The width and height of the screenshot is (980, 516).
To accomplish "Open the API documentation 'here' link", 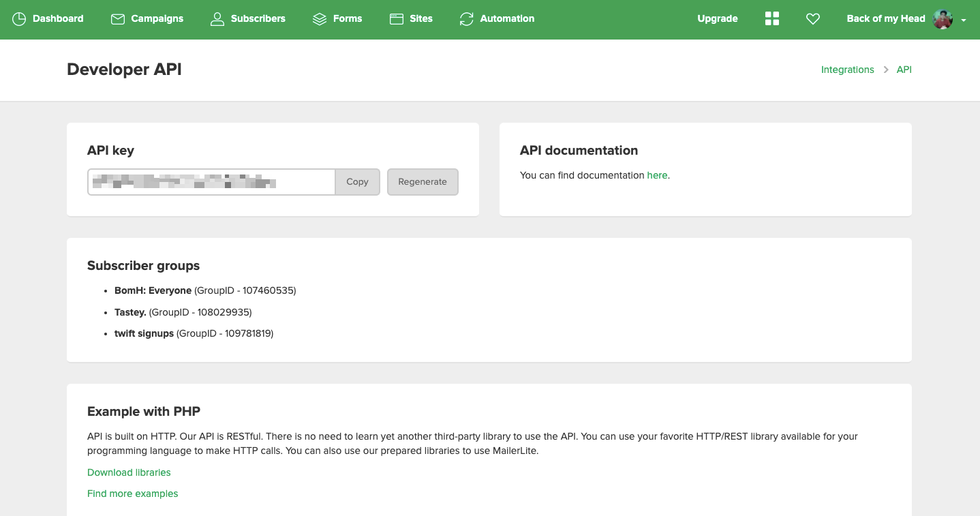I will click(x=657, y=175).
